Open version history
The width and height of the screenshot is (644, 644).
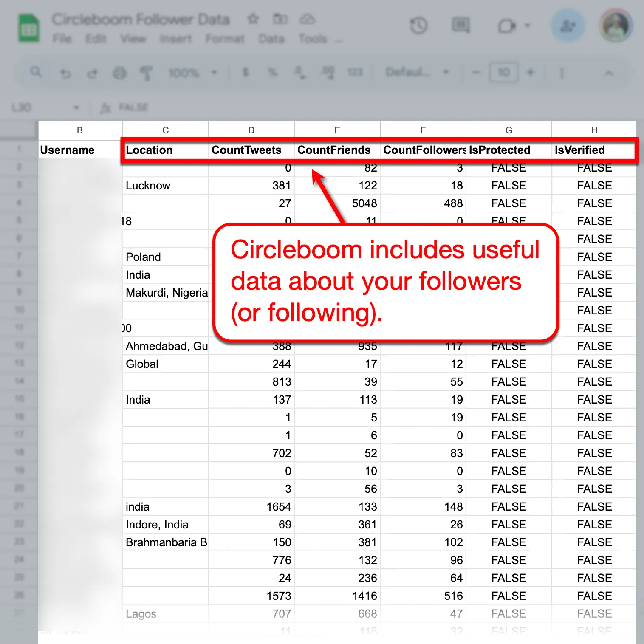419,26
